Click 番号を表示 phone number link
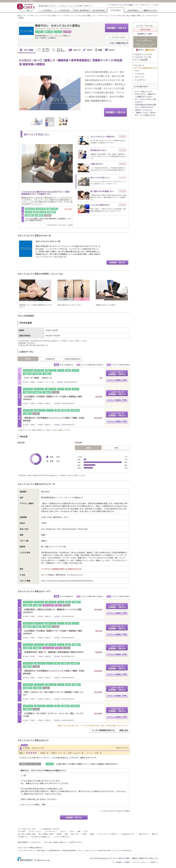 [45, 492]
